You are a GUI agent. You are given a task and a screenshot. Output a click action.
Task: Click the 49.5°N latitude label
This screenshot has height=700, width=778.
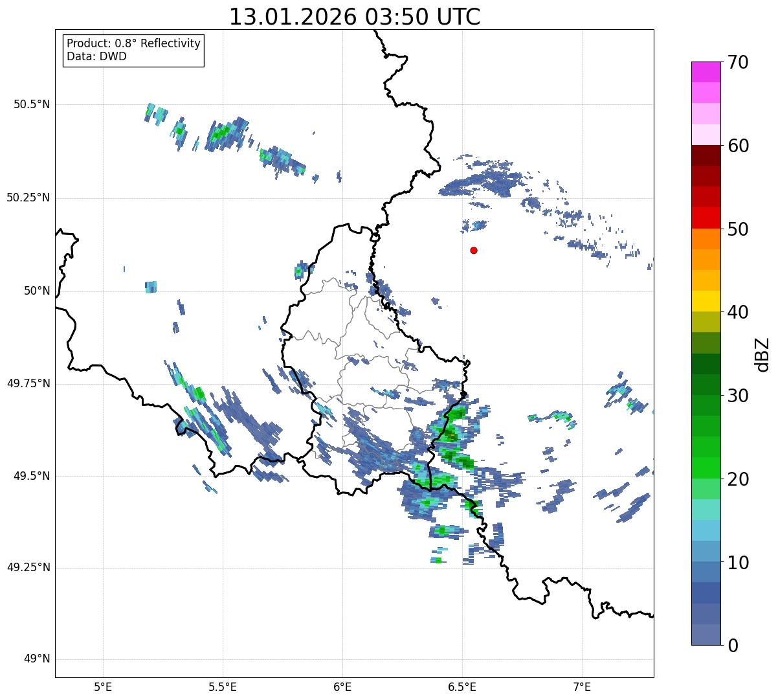point(31,476)
